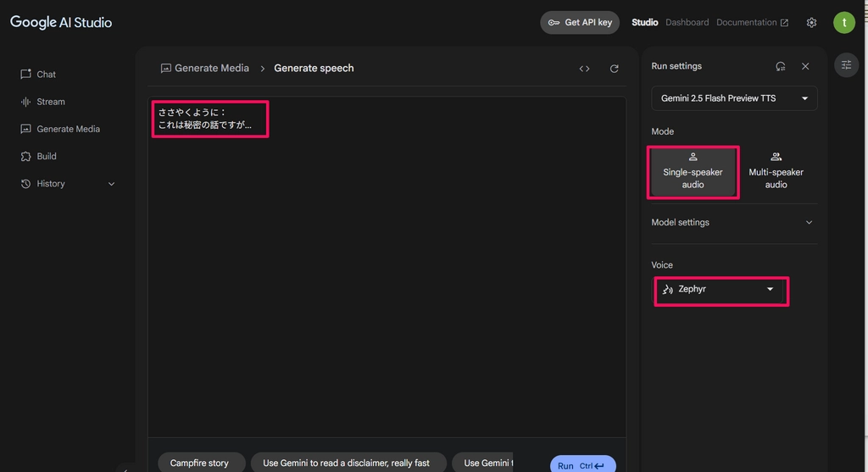The height and width of the screenshot is (472, 868).
Task: Click the Run button
Action: 582,465
